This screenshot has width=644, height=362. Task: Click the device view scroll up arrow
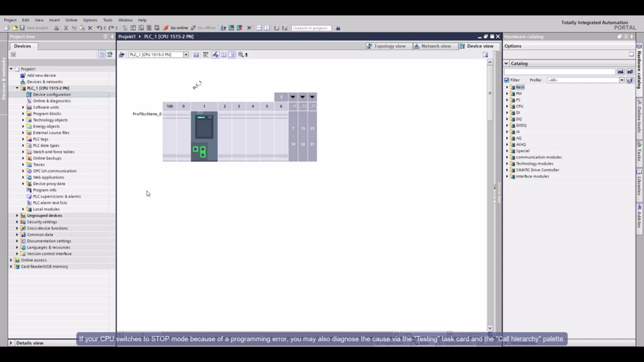pos(490,62)
